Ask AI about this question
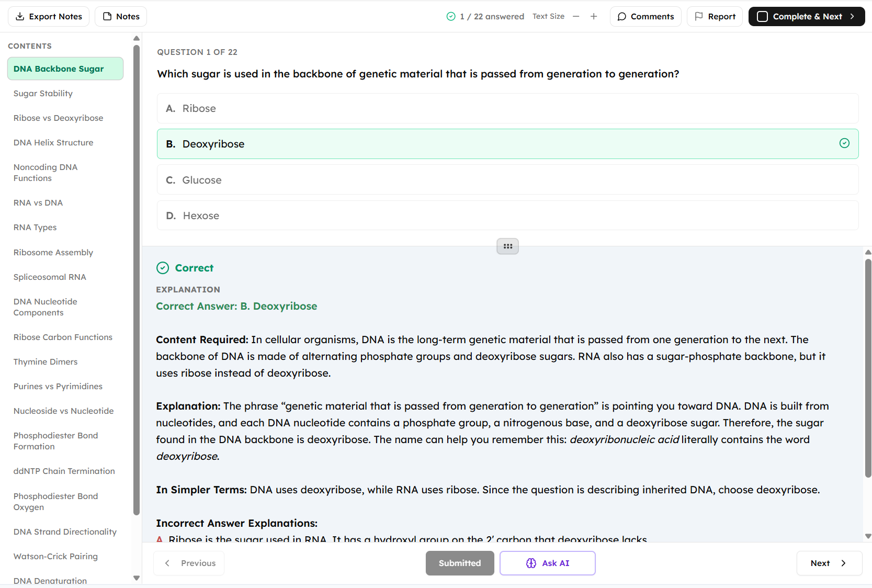 (547, 563)
